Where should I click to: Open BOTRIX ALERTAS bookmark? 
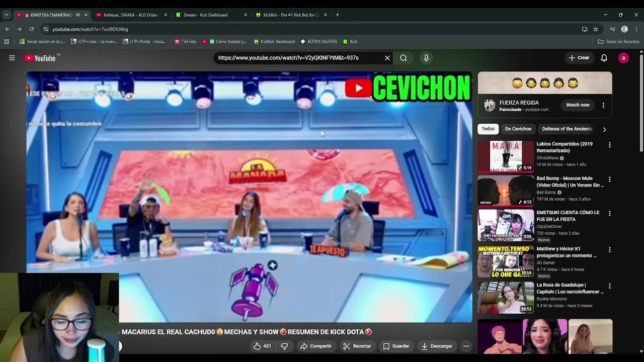pos(319,42)
